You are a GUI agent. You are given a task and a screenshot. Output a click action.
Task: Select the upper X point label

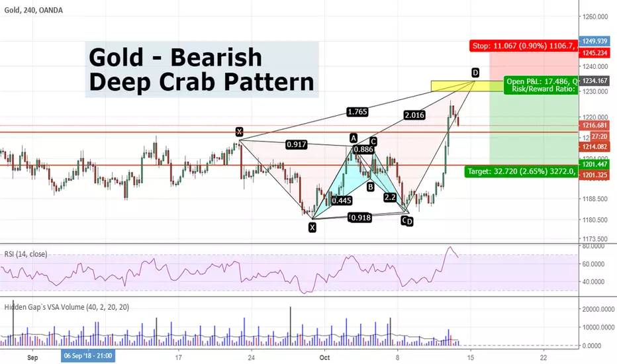(239, 132)
